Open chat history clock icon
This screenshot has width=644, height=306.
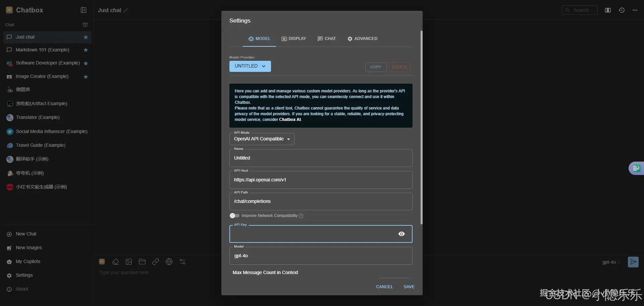[622, 10]
